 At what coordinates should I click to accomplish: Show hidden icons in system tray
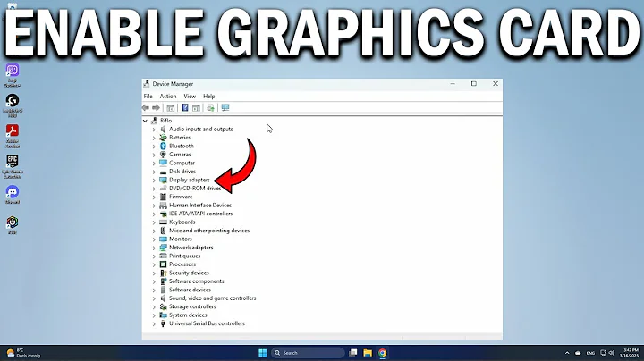click(567, 353)
